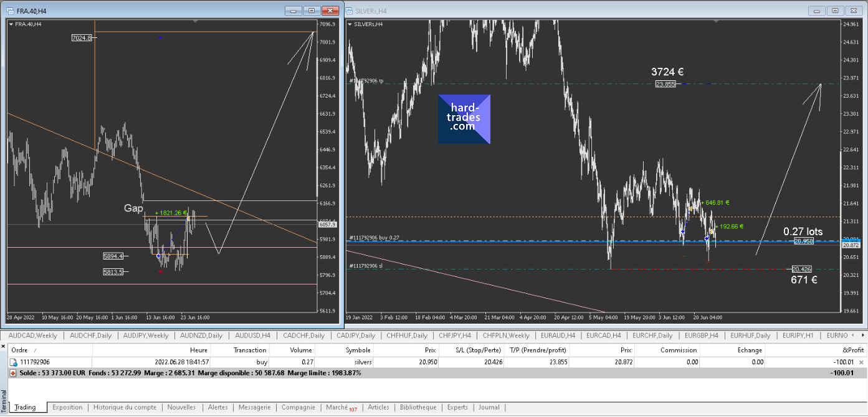Sort orders by the Volume column header
This screenshot has width=868, height=417.
(292, 350)
